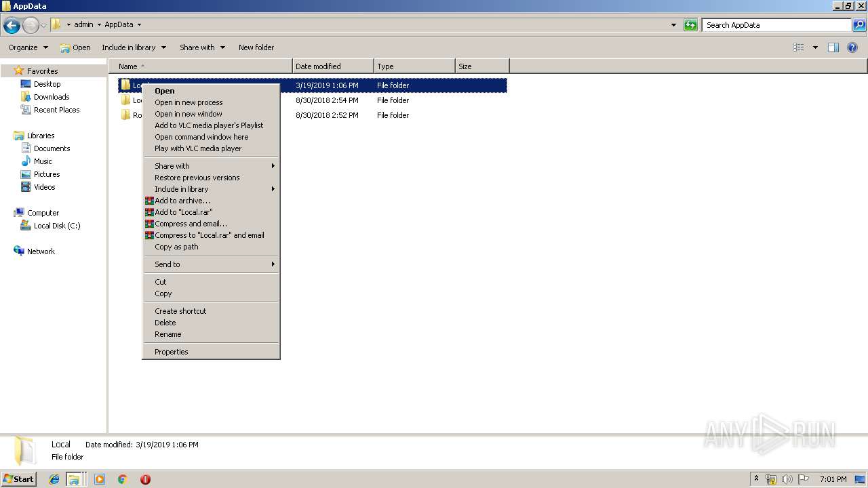Sort by Type column header
Viewport: 868px width, 488px height.
point(414,66)
